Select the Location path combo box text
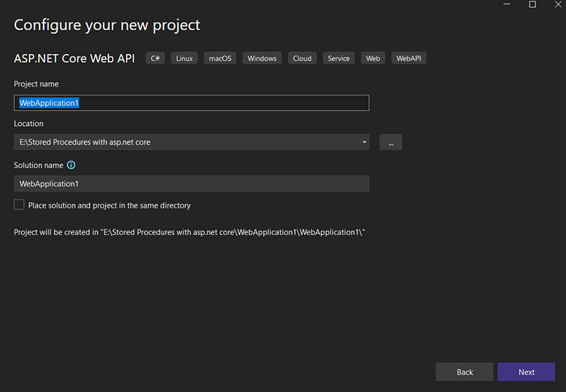566x392 pixels. (x=85, y=142)
